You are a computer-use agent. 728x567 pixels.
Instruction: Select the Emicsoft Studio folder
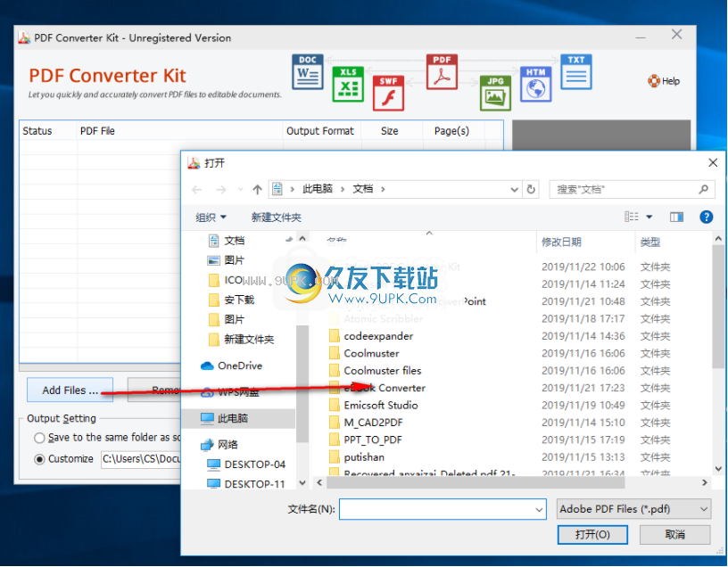click(x=381, y=405)
